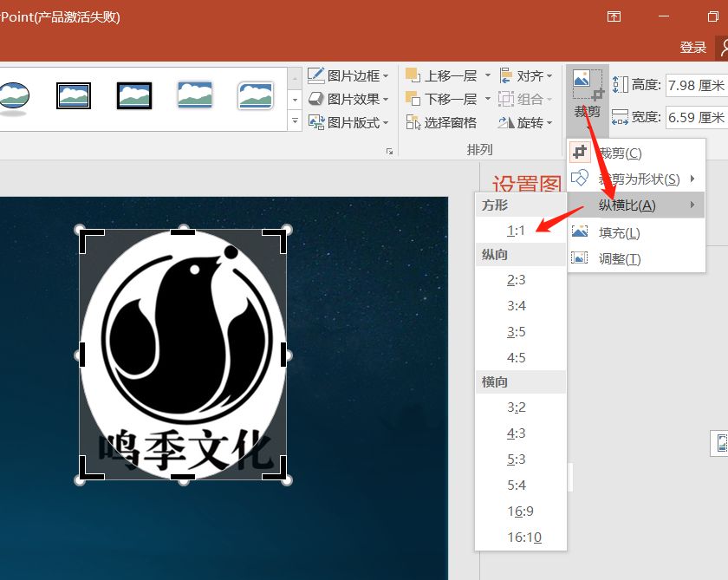Select the 5:4 landscape ratio
This screenshot has height=580, width=728.
[x=521, y=485]
